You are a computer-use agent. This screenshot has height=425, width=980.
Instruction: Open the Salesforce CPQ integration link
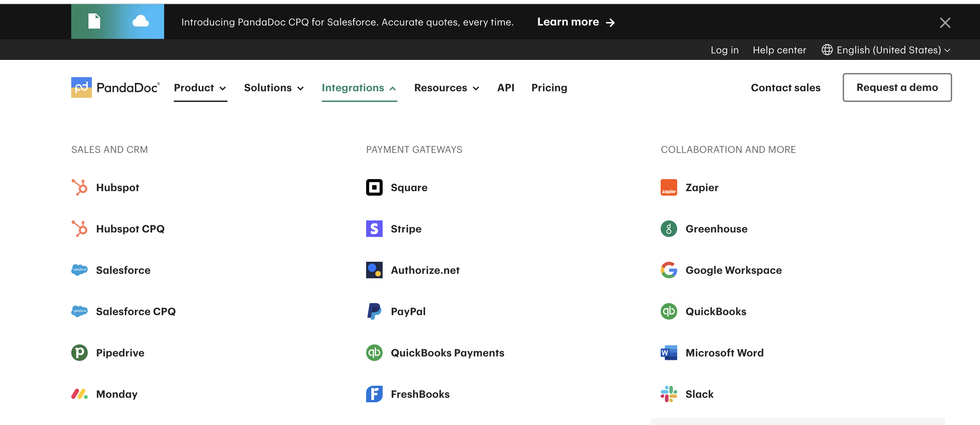[x=136, y=311]
